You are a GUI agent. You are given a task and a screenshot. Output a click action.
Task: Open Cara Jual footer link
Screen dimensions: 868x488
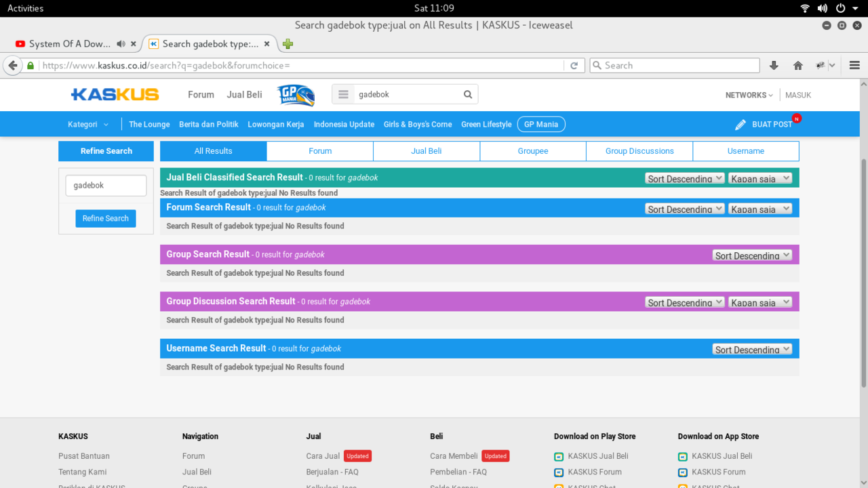pos(323,456)
